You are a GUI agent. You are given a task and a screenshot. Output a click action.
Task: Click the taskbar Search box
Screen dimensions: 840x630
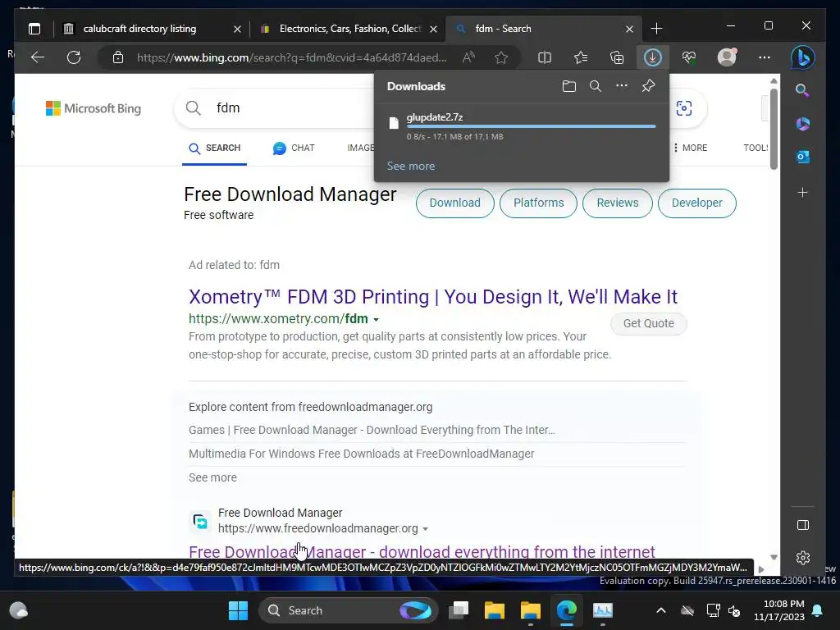pos(348,610)
